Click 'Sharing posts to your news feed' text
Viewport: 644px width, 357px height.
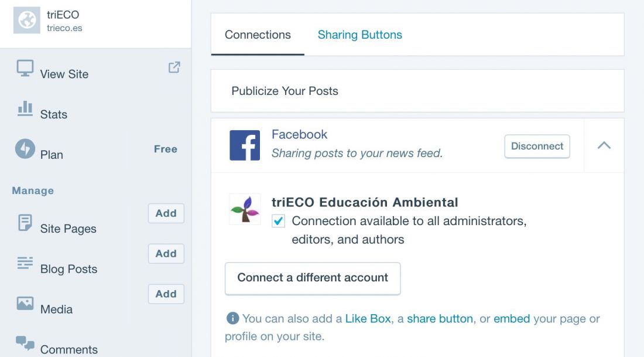tap(357, 153)
